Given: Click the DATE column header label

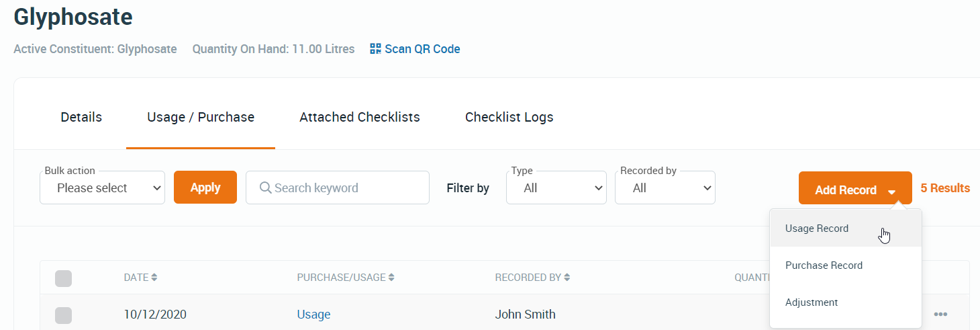Looking at the screenshot, I should coord(136,277).
